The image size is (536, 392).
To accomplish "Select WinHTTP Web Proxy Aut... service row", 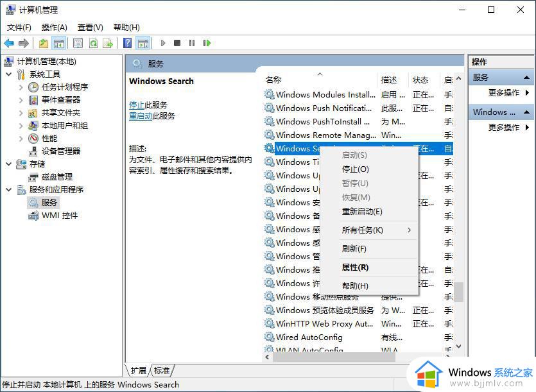I will click(358, 323).
